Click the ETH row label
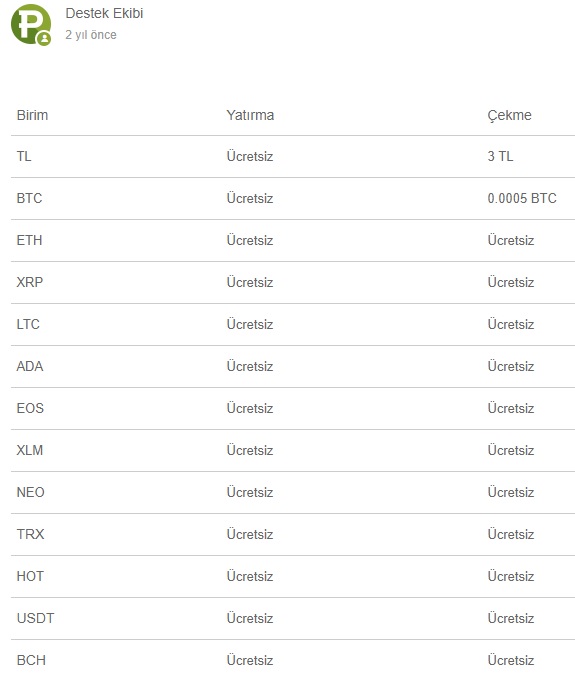 [30, 240]
